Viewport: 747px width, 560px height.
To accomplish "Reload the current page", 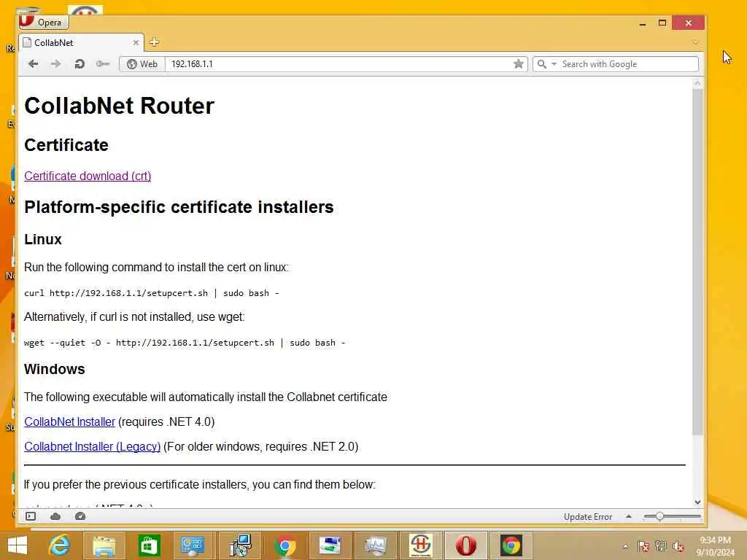I will point(80,64).
